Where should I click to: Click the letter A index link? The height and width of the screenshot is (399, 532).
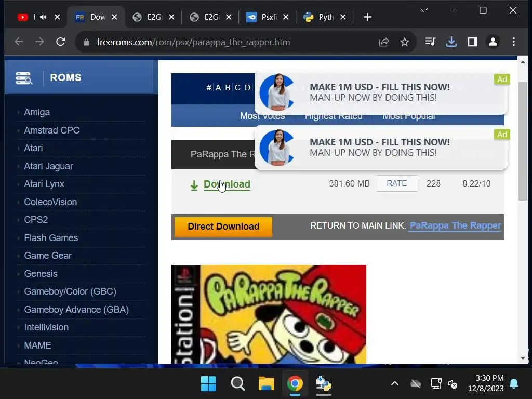point(218,88)
